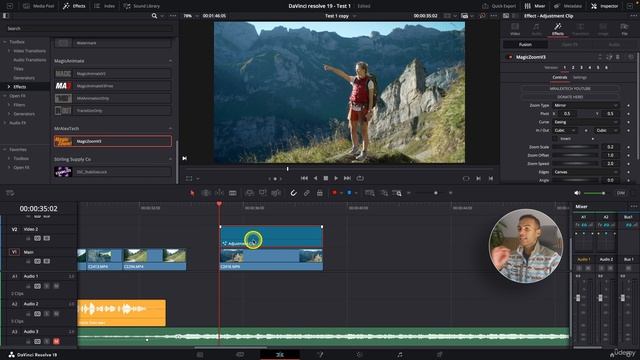Viewport: 640px width, 360px height.
Task: Open the viewer zoom percentage dropdown
Action: [x=190, y=16]
